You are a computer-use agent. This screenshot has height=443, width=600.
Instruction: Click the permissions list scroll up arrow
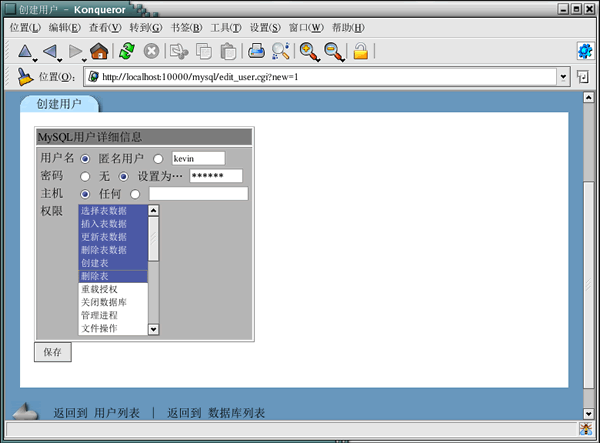point(153,210)
